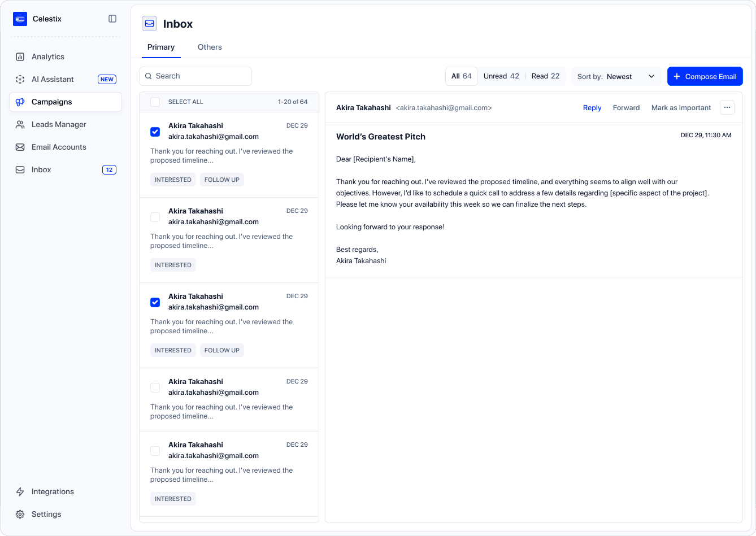Screen dimensions: 756x536
Task: Click the Celestix logo icon
Action: click(20, 19)
